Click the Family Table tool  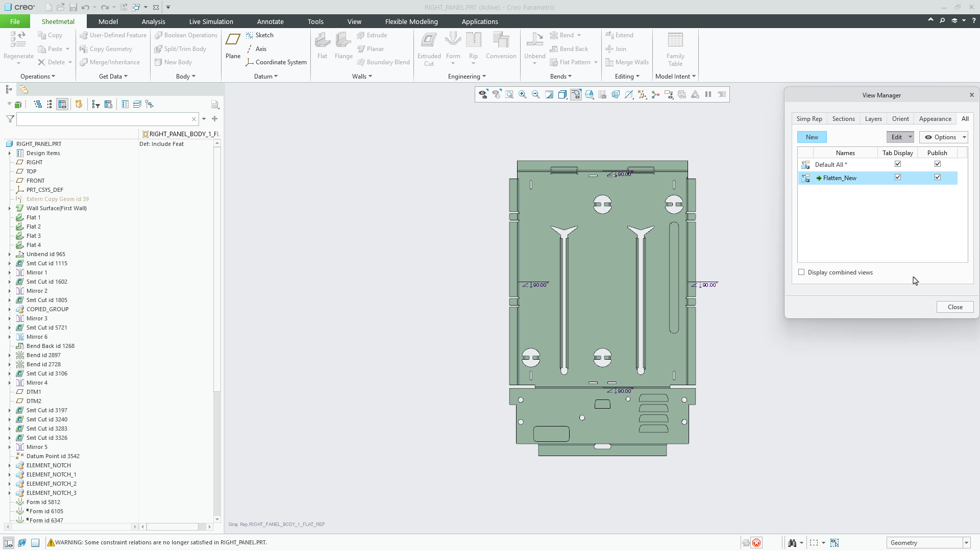point(675,49)
